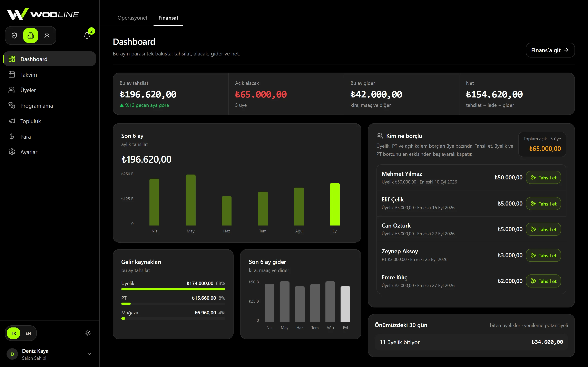Switch language to EN
Screen dimensions: 588x367
[28, 333]
